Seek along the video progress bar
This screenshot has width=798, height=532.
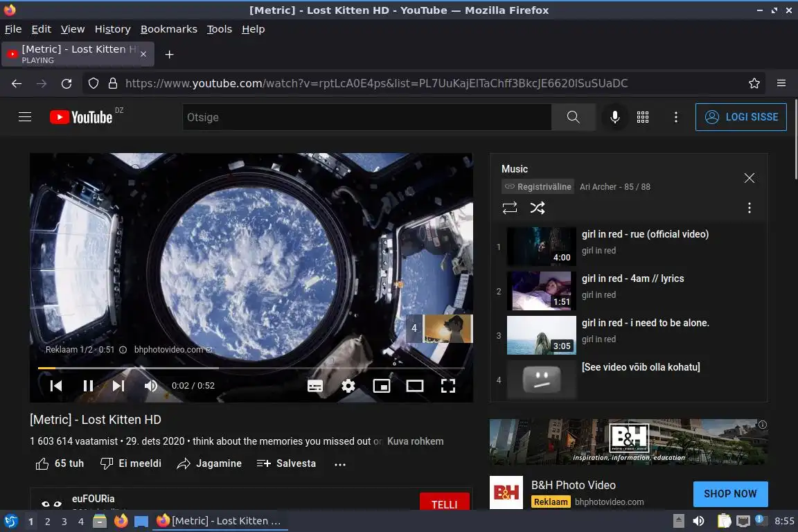pyautogui.click(x=251, y=368)
